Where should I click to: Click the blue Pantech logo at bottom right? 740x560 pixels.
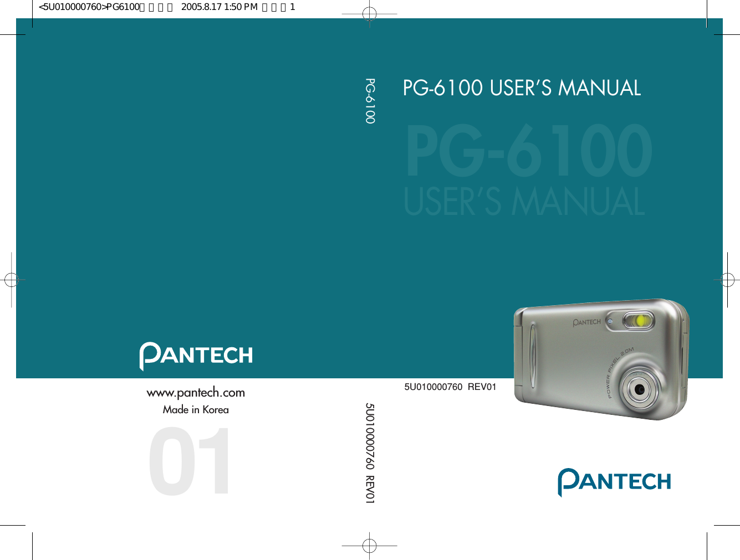click(x=614, y=482)
